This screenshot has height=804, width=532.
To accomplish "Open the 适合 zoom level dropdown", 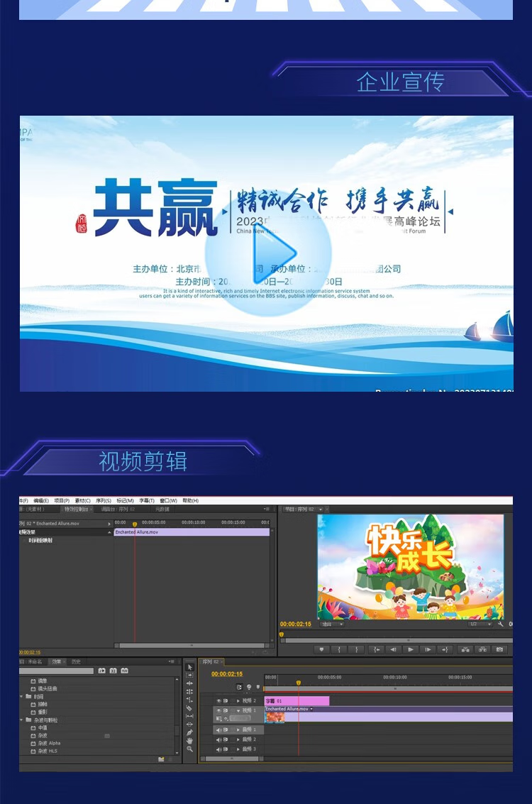I will (332, 624).
